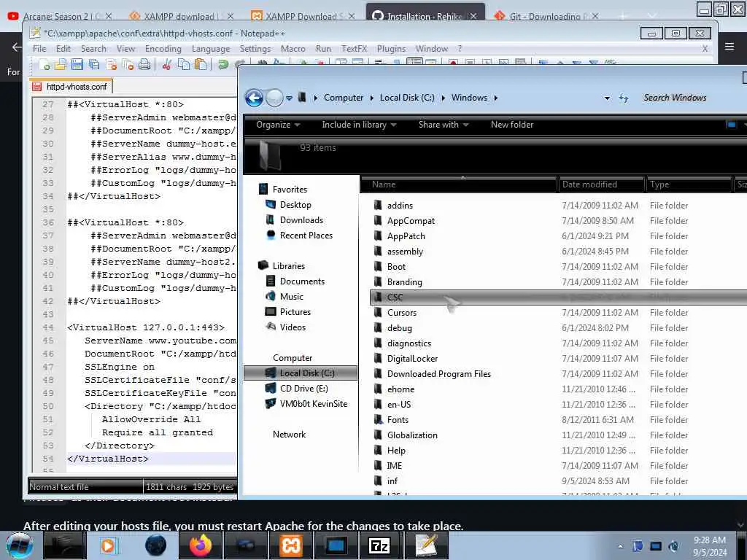Click the Action Center flag tray icon
747x560 pixels.
(x=638, y=546)
